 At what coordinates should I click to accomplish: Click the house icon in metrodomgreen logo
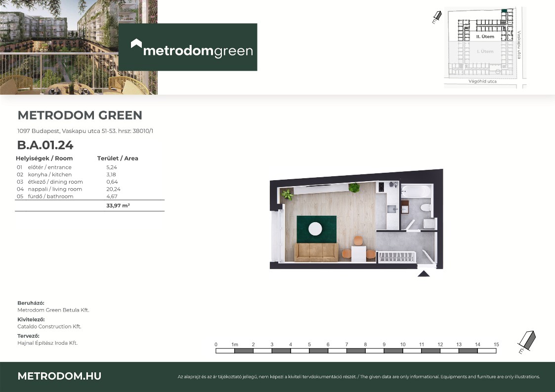tap(136, 44)
